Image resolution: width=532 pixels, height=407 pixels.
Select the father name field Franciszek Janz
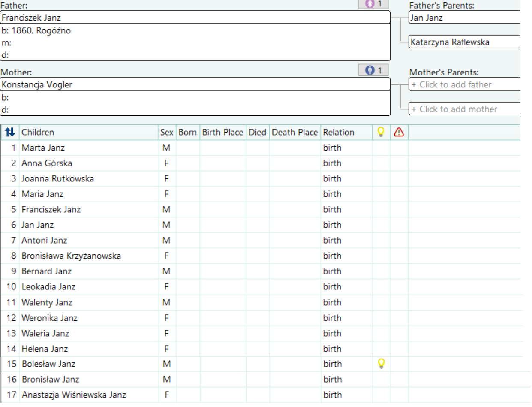pyautogui.click(x=195, y=18)
